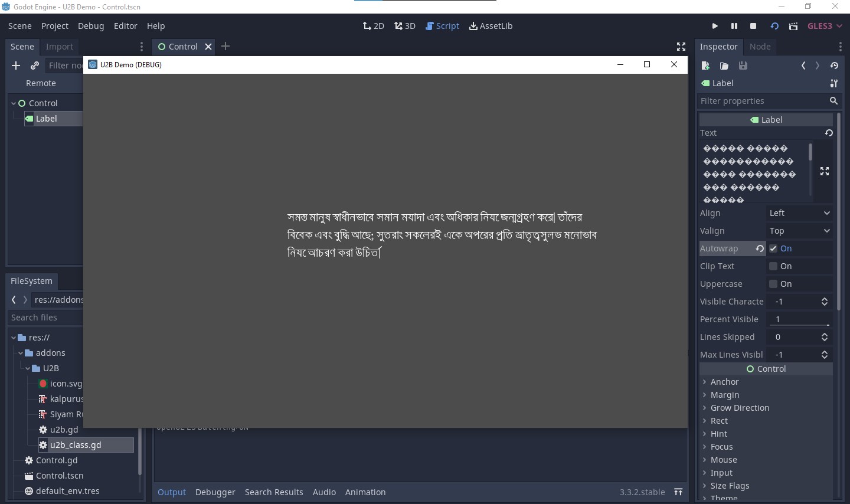Disable Autowrap on the Label
This screenshot has width=850, height=504.
click(773, 248)
